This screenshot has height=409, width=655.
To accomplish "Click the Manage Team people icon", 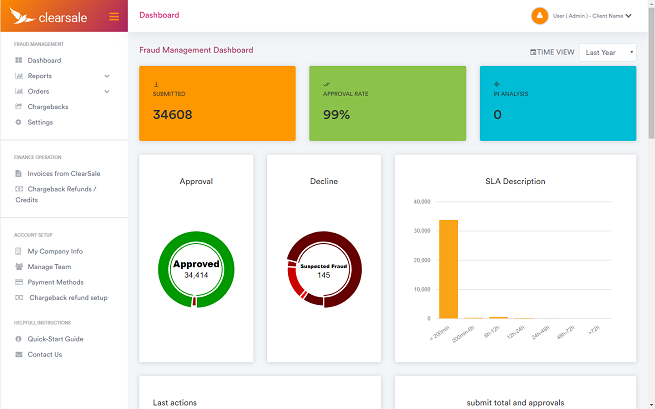I will [19, 267].
